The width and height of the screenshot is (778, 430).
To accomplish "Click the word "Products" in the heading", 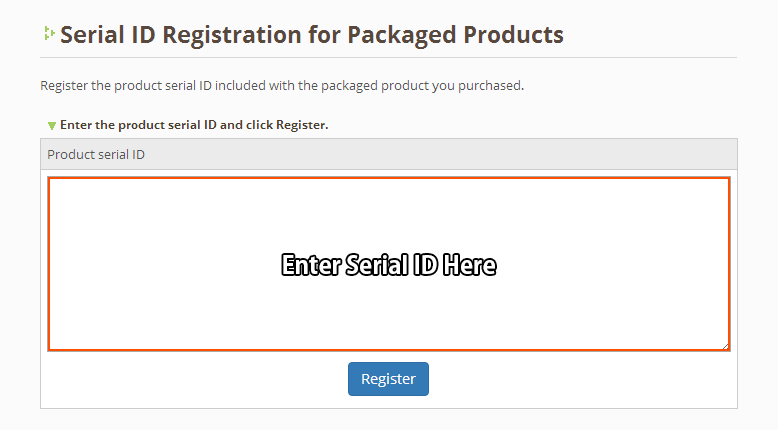I will (514, 35).
